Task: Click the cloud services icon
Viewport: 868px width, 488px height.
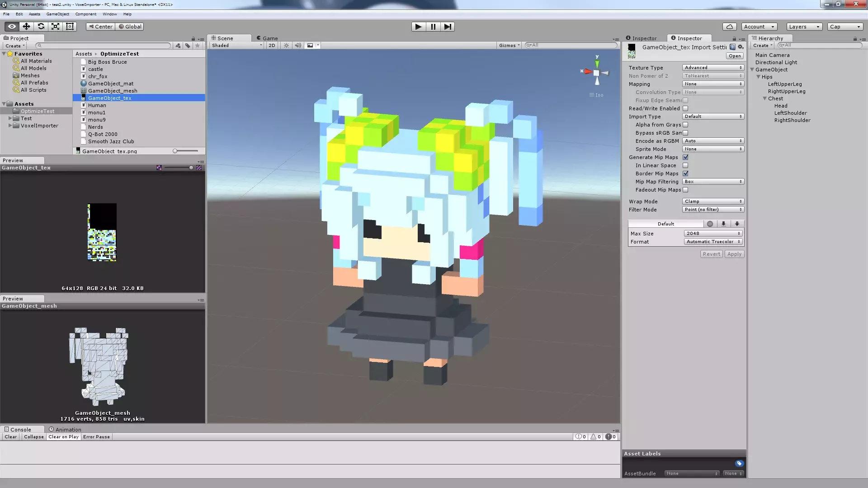Action: pos(729,27)
